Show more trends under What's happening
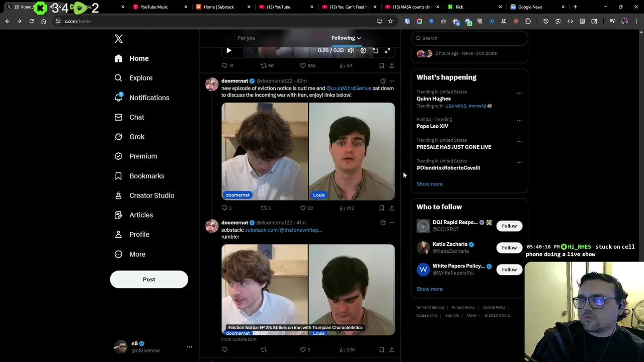Image resolution: width=644 pixels, height=362 pixels. click(x=430, y=184)
